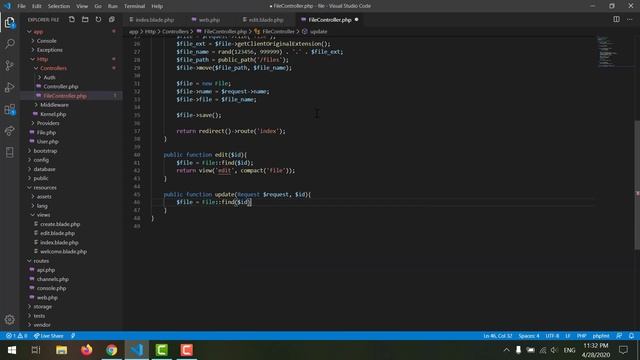Open channels.php in routes
Image resolution: width=640 pixels, height=360 pixels.
point(53,279)
